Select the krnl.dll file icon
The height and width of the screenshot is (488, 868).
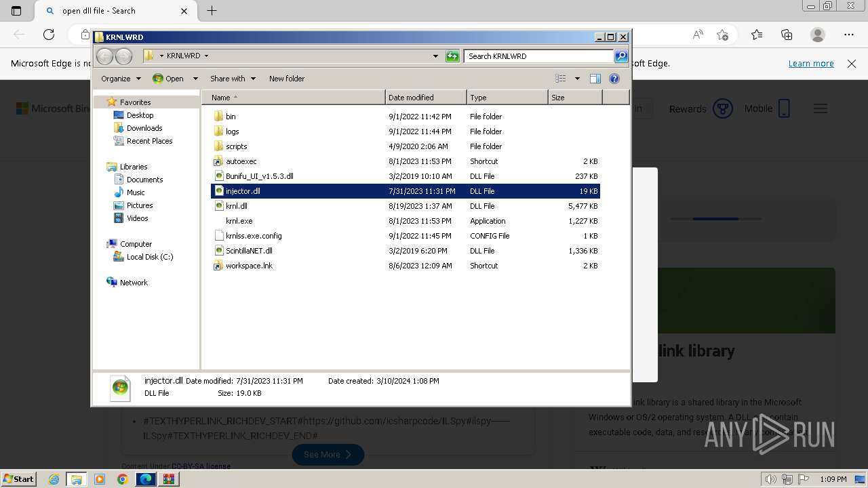click(x=218, y=206)
